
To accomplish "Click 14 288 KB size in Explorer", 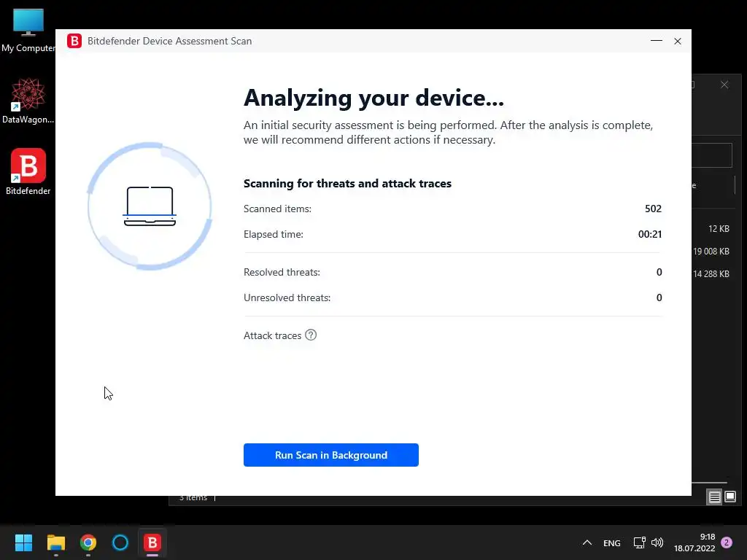I will (x=711, y=274).
